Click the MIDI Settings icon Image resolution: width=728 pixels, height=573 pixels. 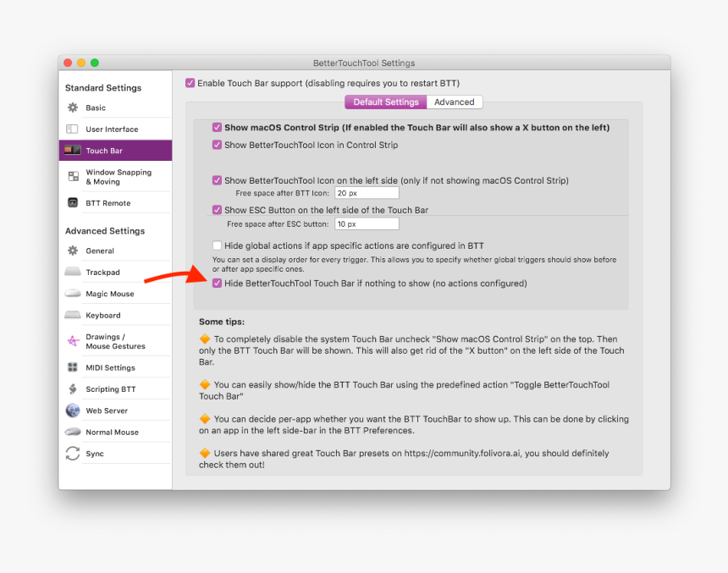pos(73,367)
